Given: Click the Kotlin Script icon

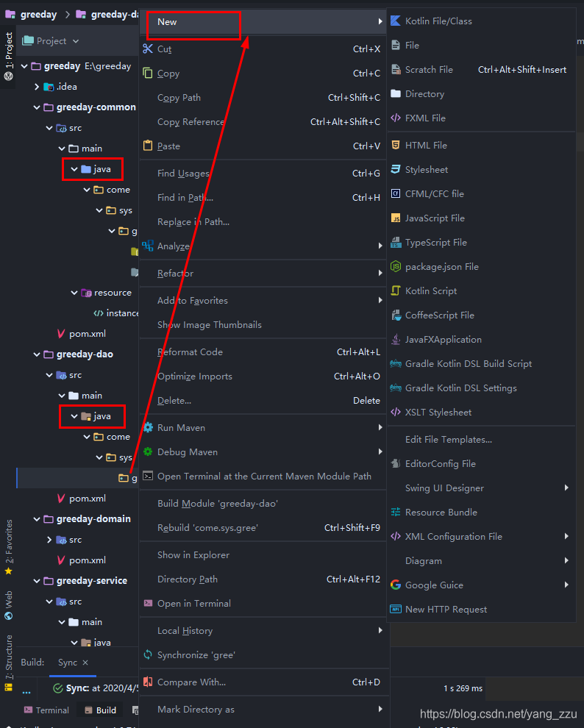Looking at the screenshot, I should [x=396, y=290].
